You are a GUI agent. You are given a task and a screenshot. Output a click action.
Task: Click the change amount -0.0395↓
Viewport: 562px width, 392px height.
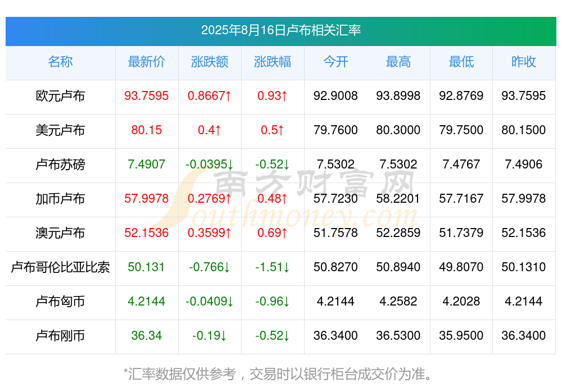point(210,164)
